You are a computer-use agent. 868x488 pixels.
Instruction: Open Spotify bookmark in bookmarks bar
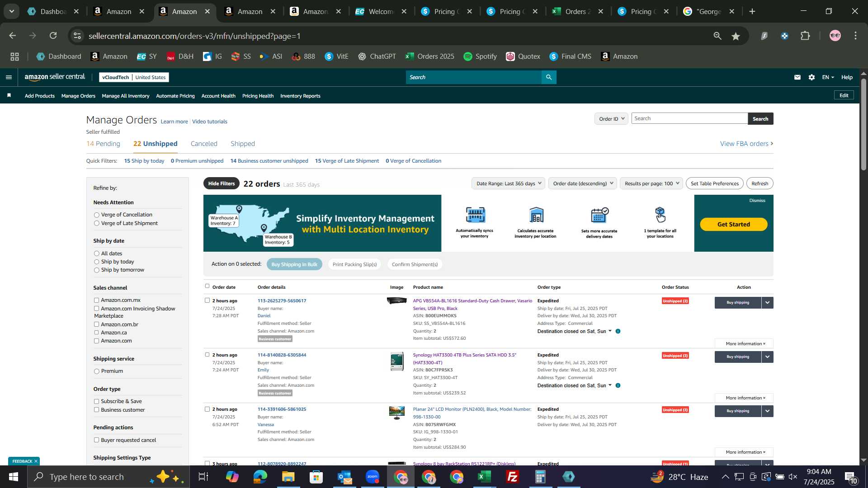click(x=480, y=56)
